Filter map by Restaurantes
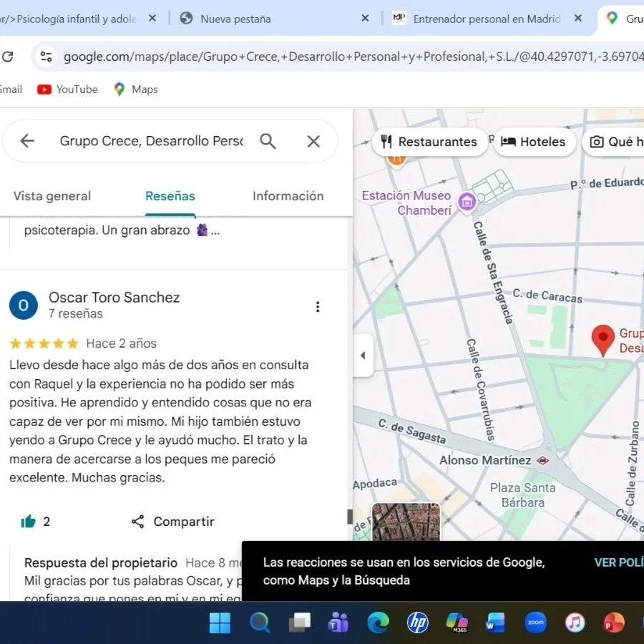The image size is (644, 644). [429, 142]
